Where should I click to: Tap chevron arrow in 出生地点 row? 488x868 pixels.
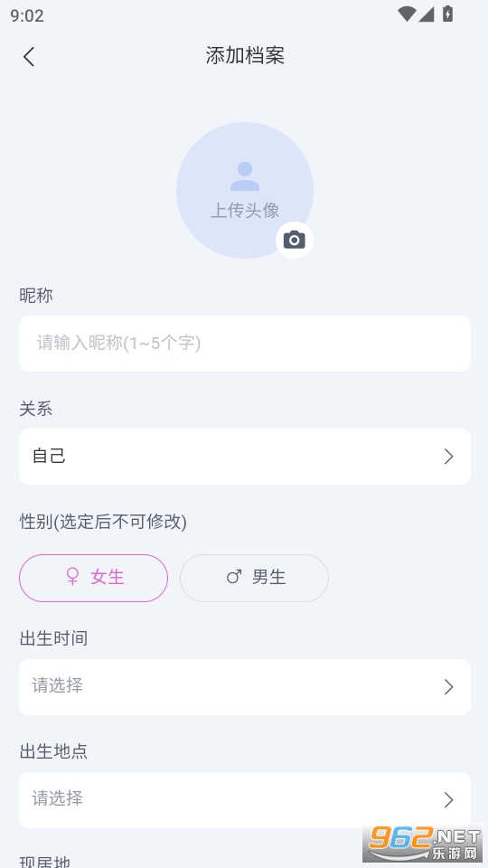(x=449, y=800)
